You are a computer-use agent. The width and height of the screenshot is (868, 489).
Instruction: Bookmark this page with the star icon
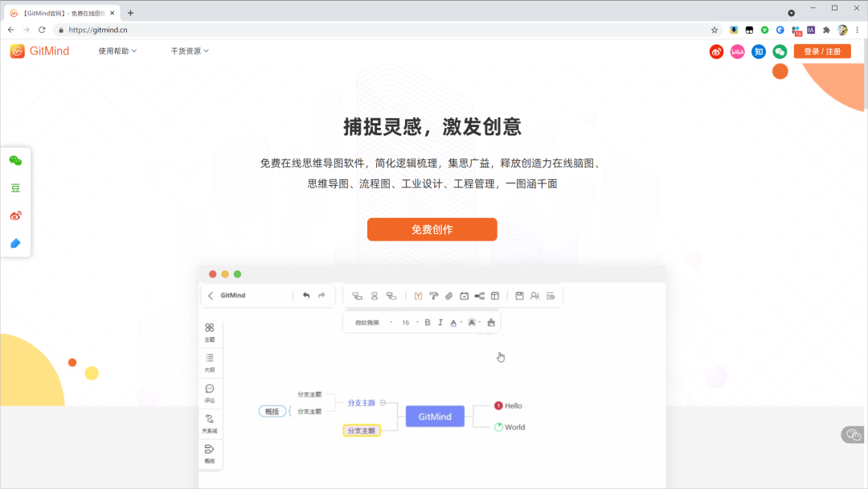[x=714, y=30]
